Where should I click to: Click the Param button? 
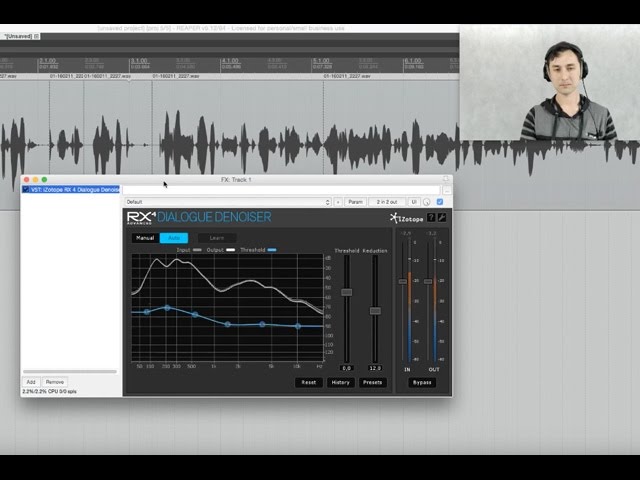355,202
